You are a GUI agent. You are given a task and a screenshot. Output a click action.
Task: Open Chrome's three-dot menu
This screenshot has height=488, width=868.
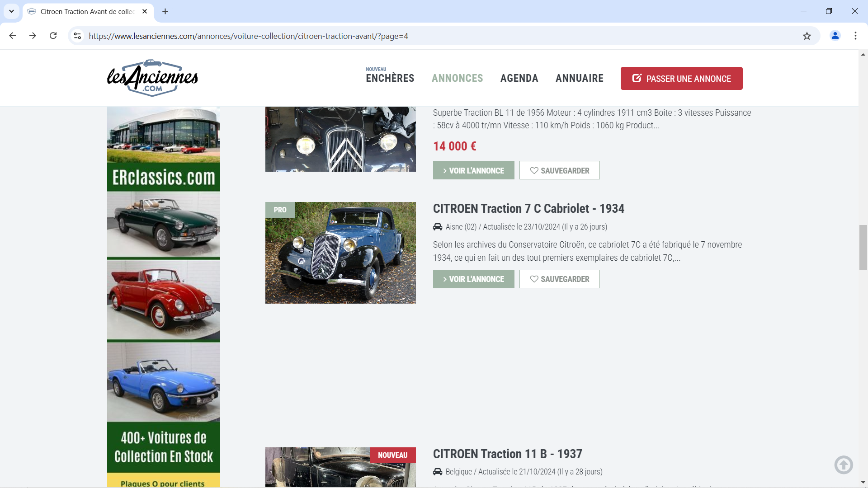[855, 36]
